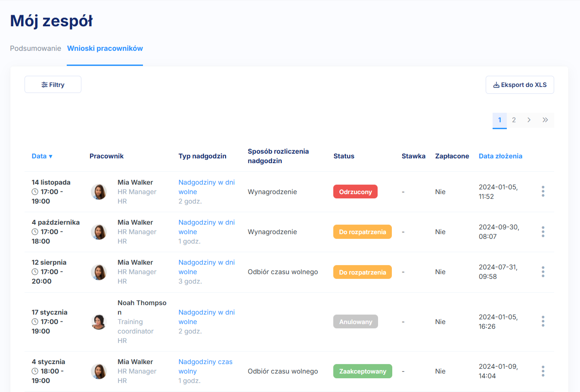Open actions menu for Noah Thompson row
This screenshot has height=392, width=580.
(543, 321)
